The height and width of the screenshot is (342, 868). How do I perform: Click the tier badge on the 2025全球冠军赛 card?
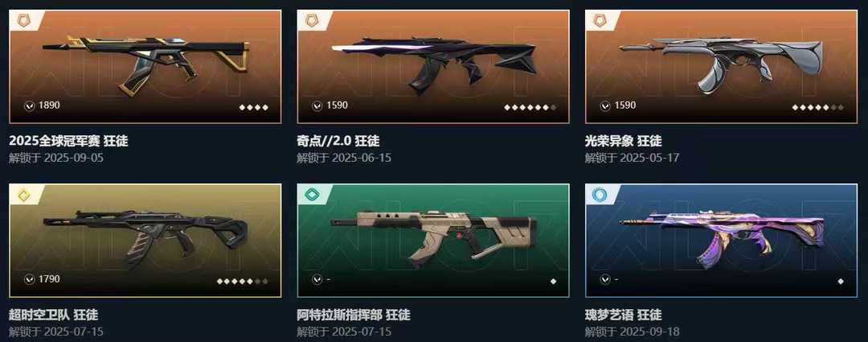coord(23,20)
